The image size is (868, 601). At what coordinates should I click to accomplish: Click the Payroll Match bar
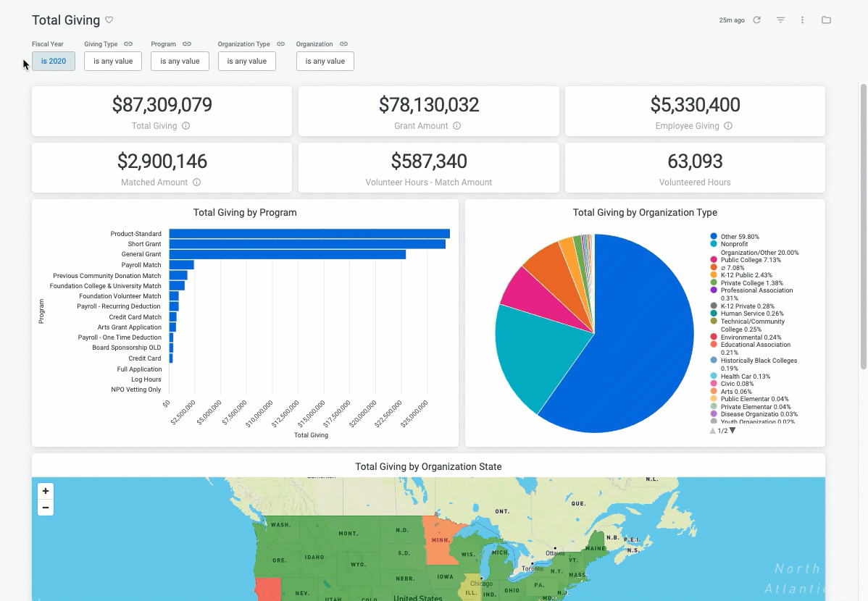click(182, 265)
